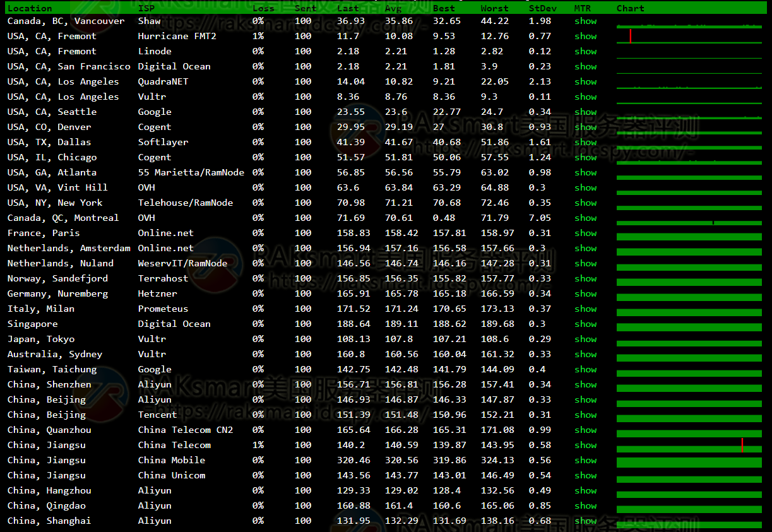This screenshot has height=532, width=772.
Task: Click the Sent column header
Action: 306,8
